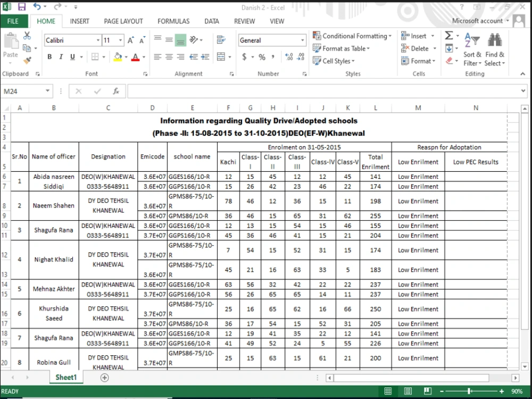Switch to the INSERT tab
The width and height of the screenshot is (532, 399).
click(x=79, y=21)
